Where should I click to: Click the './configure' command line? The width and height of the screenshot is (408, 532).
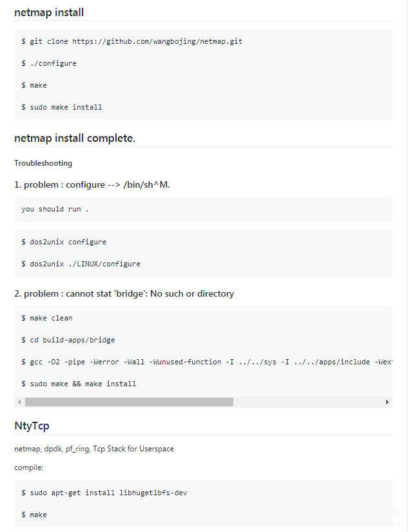49,63
